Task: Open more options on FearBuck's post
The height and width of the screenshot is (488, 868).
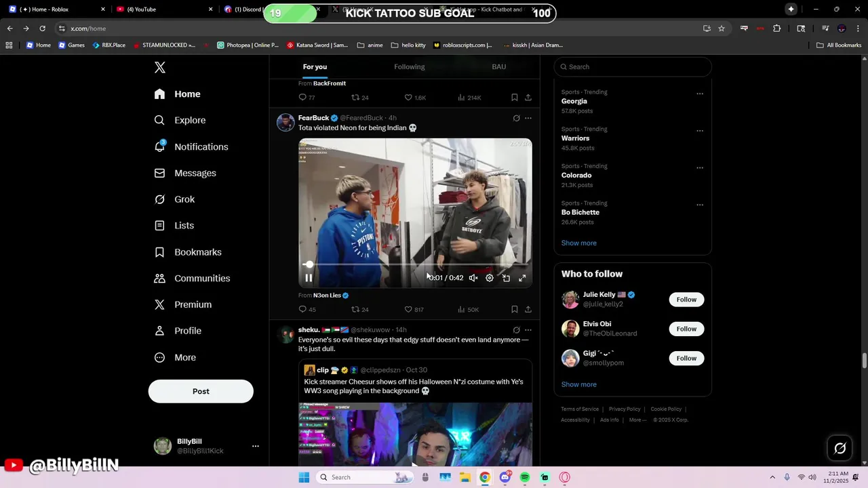Action: point(528,118)
